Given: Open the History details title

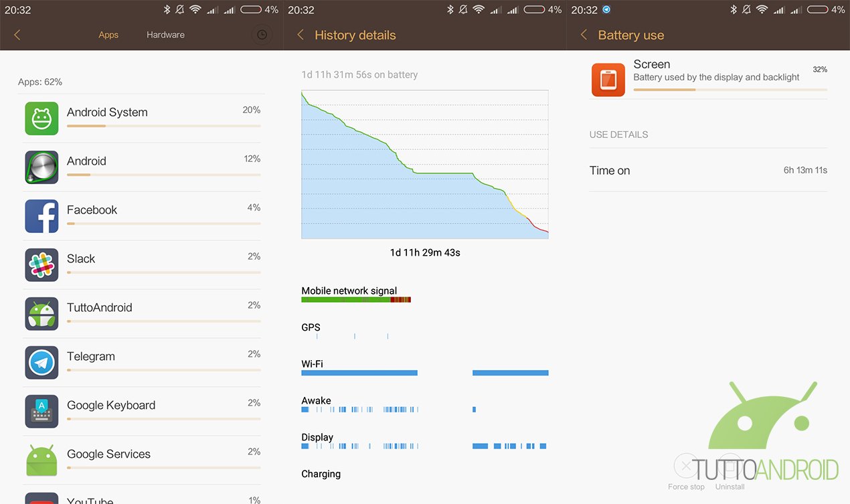Looking at the screenshot, I should click(355, 35).
